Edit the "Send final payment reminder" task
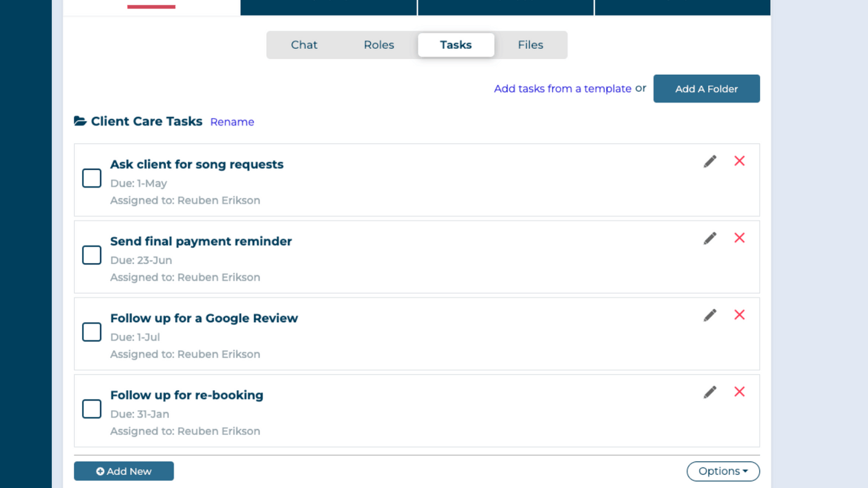Screen dimensions: 868x488 (710, 238)
